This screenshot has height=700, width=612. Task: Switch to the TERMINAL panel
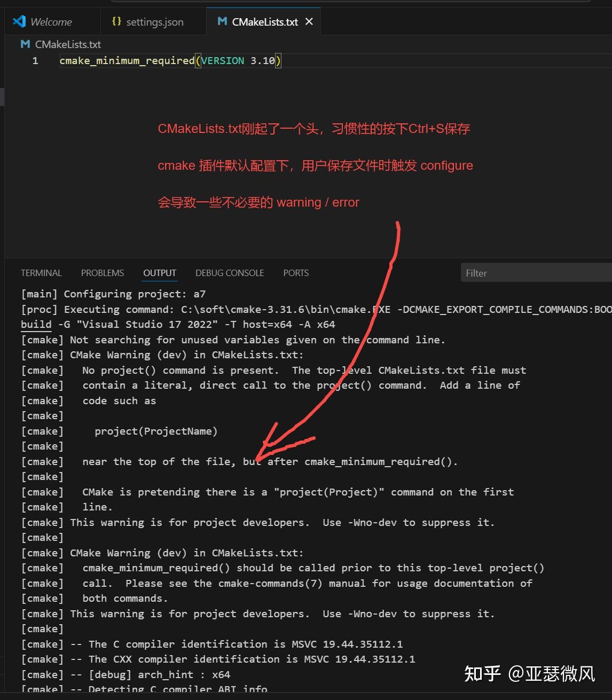click(x=41, y=273)
